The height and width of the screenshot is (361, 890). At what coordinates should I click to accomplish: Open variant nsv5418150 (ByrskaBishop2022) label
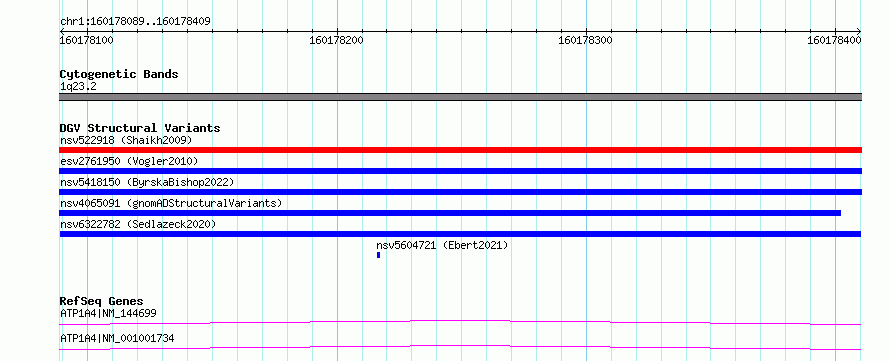click(x=147, y=182)
